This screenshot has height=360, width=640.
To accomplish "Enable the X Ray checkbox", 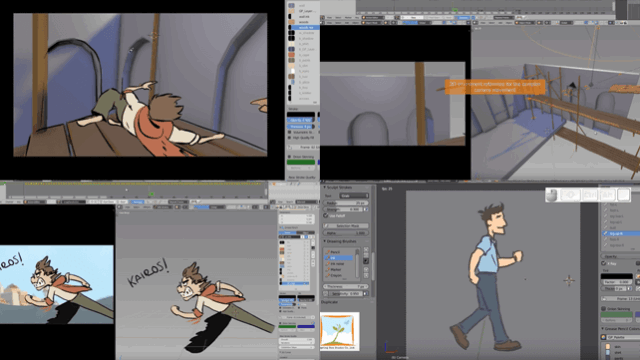I will click(604, 263).
